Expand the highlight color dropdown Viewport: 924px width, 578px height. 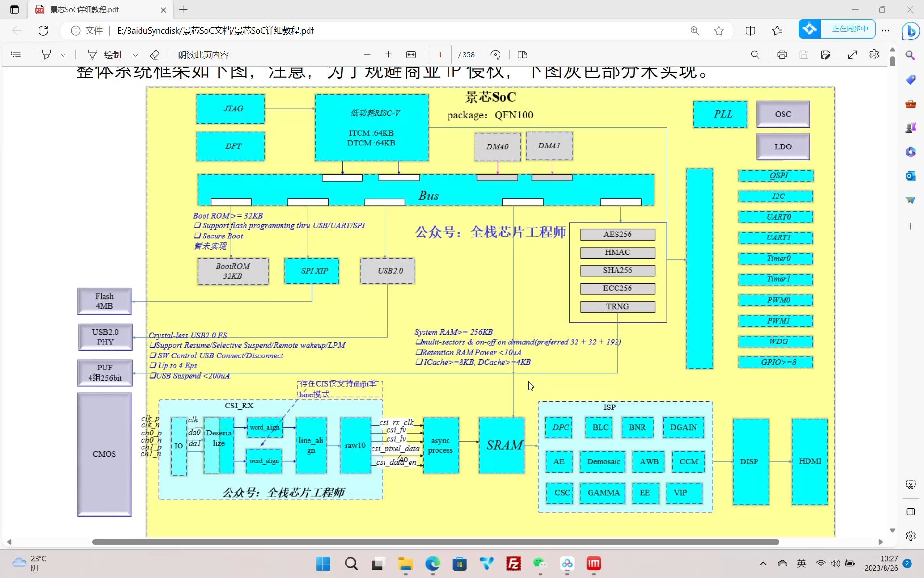click(x=63, y=55)
